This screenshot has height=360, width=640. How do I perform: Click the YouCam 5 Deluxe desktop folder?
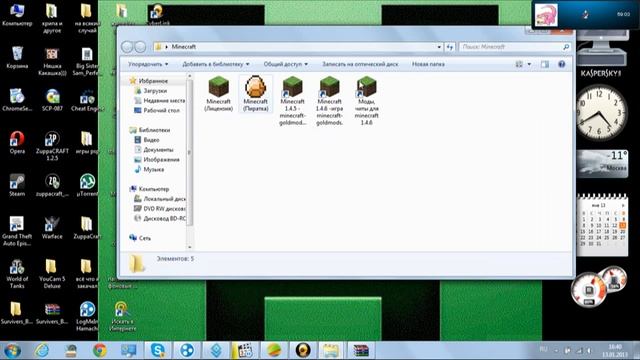[x=52, y=274]
